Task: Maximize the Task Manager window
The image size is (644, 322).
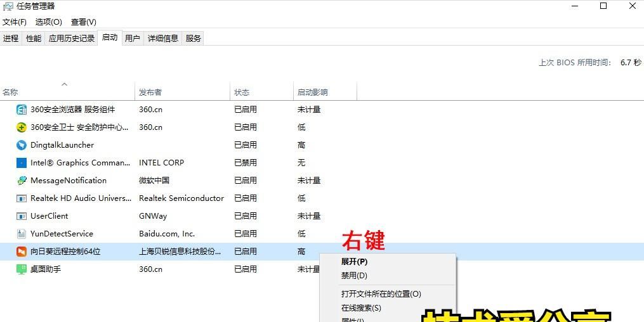Action: [x=603, y=6]
